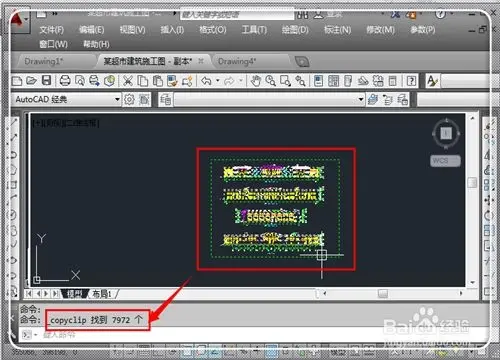The width and height of the screenshot is (500, 360).
Task: Click the Redo arrow icon
Action: [x=229, y=81]
